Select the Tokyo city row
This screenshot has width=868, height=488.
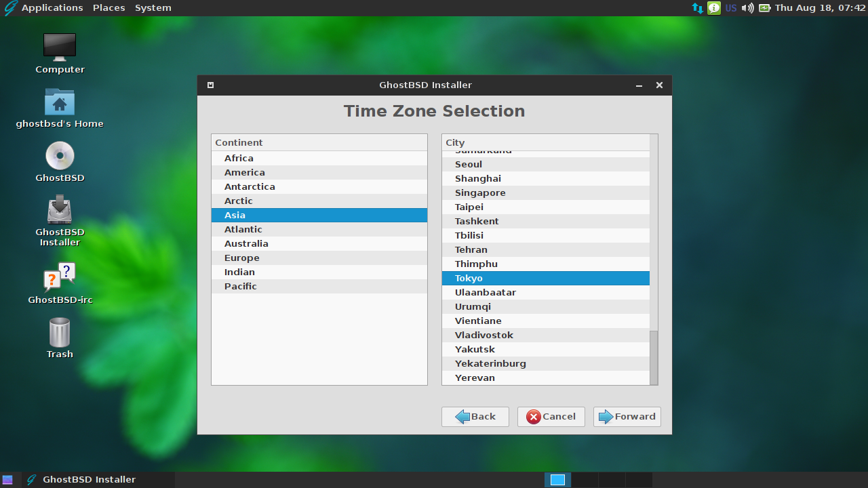546,278
